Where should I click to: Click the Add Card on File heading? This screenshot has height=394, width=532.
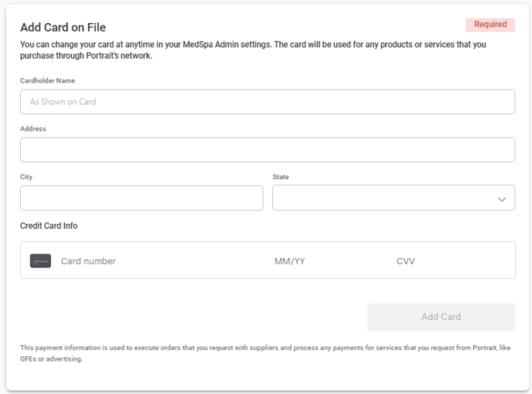63,28
